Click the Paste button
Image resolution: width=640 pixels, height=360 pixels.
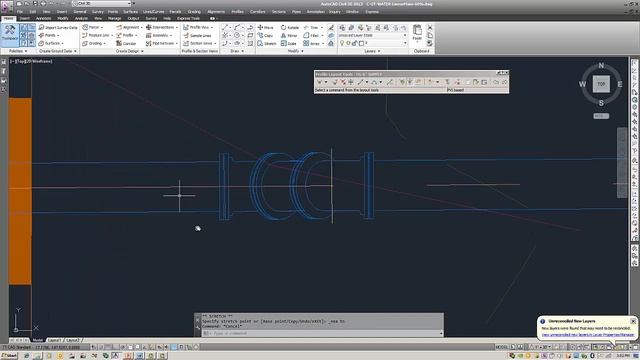(417, 33)
